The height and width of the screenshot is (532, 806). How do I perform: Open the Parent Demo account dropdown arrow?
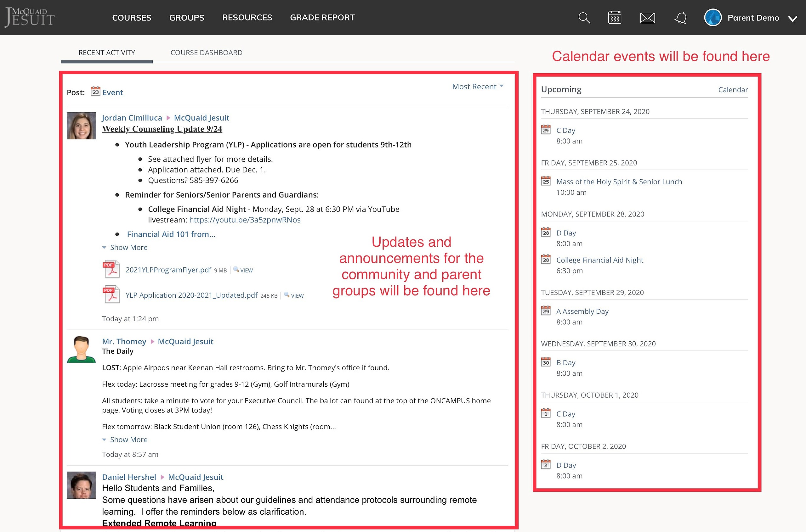792,19
